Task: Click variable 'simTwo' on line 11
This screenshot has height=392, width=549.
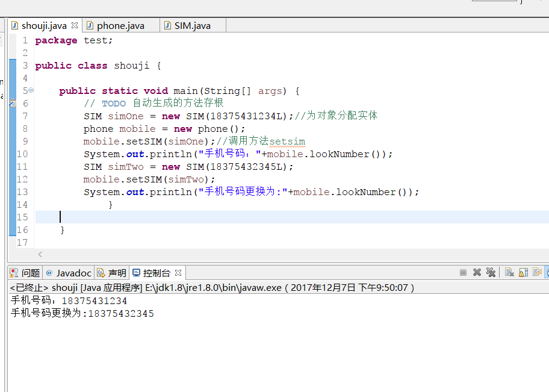Action: (x=126, y=167)
